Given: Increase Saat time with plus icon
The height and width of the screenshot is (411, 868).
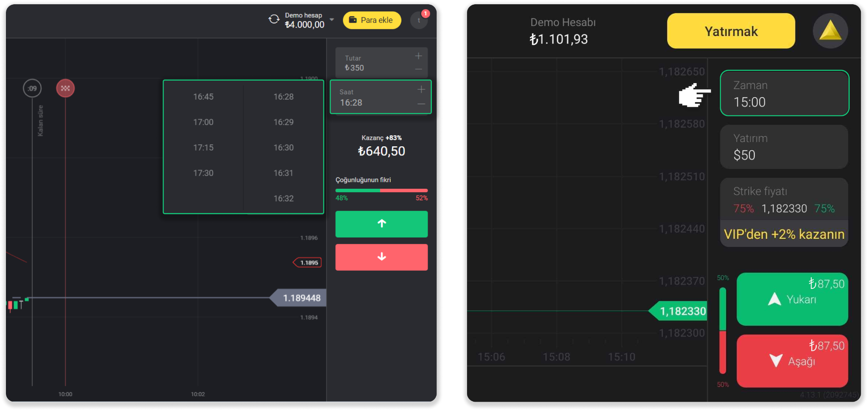Looking at the screenshot, I should [421, 89].
